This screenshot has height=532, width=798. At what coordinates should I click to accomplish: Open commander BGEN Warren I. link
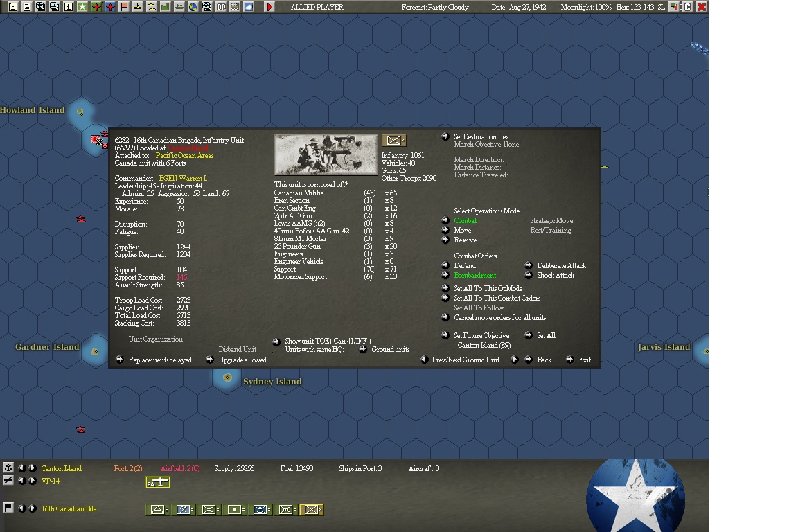point(183,178)
